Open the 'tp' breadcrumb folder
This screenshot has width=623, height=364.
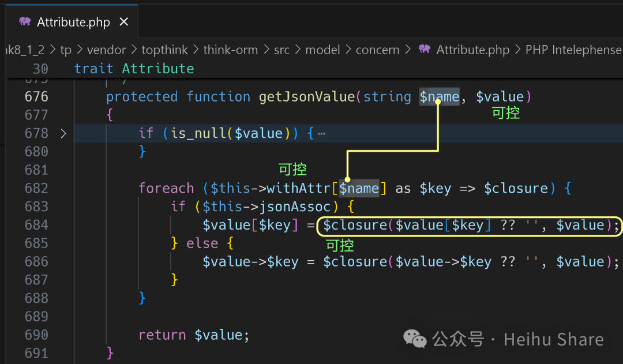[66, 50]
